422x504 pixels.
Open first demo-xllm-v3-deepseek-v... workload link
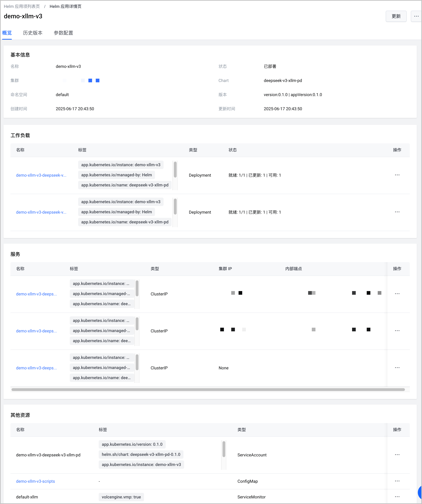coord(41,175)
